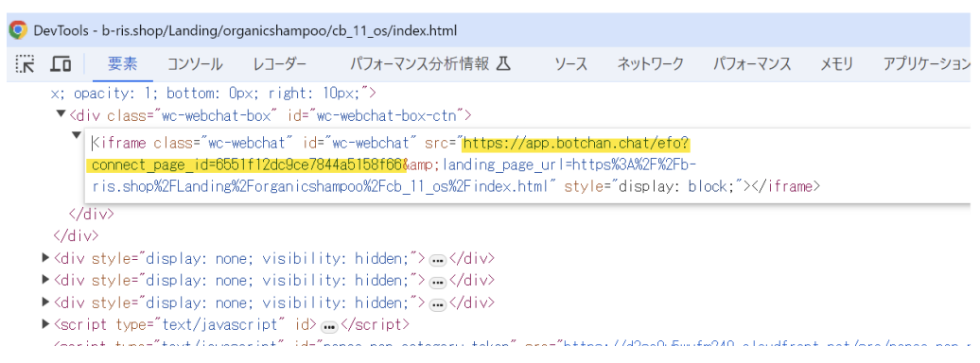Select the first closing </div> line

click(x=91, y=214)
